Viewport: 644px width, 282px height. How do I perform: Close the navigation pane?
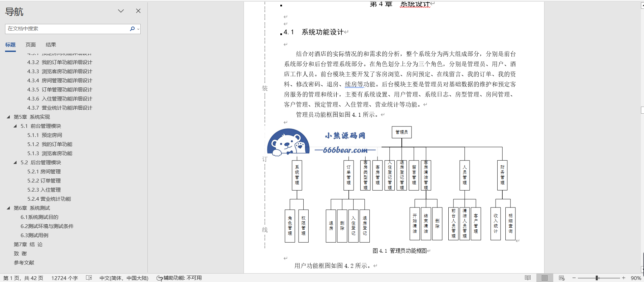138,11
